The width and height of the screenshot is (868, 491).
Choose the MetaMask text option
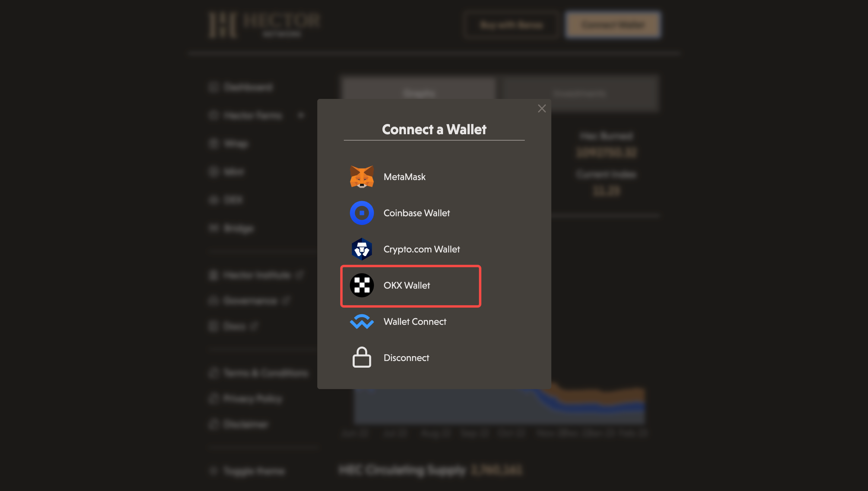[404, 177]
